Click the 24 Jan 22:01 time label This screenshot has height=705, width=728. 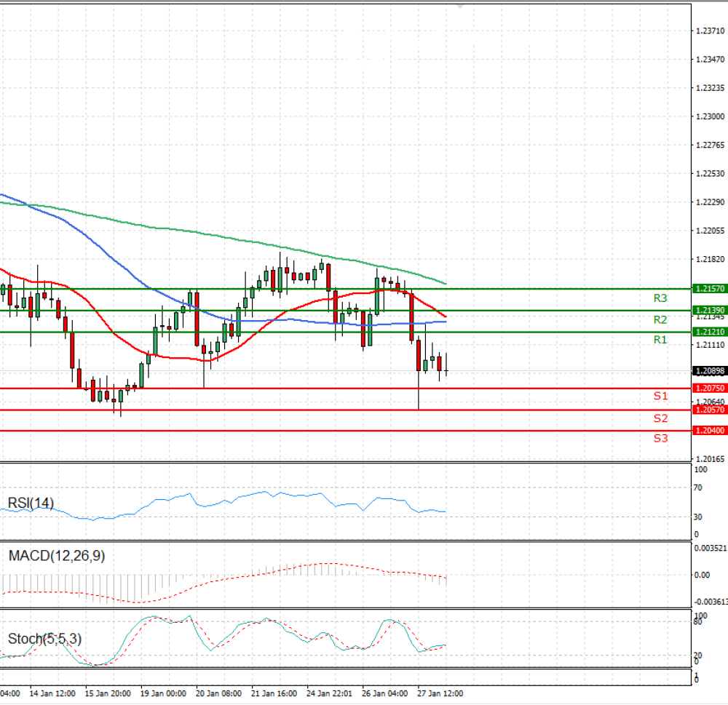coord(329,693)
